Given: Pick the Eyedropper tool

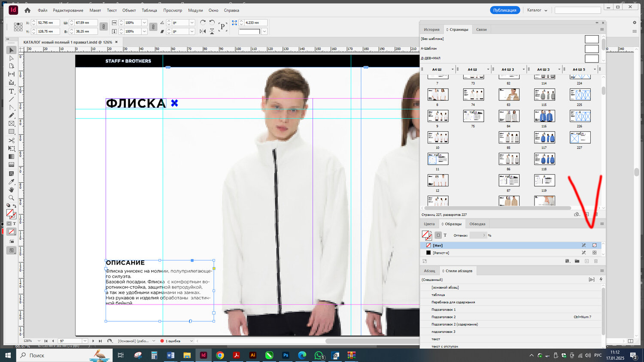Looking at the screenshot, I should [12, 182].
